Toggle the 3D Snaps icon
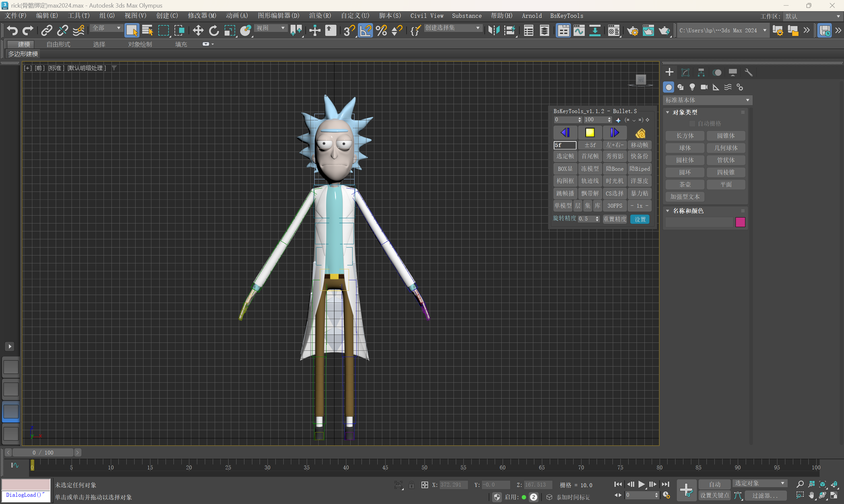This screenshot has height=504, width=844. point(349,31)
